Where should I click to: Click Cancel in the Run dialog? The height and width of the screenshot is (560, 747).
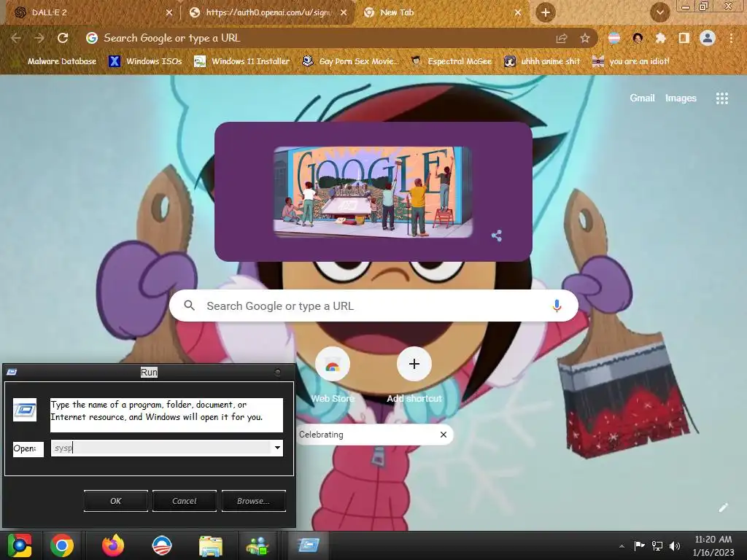(185, 501)
